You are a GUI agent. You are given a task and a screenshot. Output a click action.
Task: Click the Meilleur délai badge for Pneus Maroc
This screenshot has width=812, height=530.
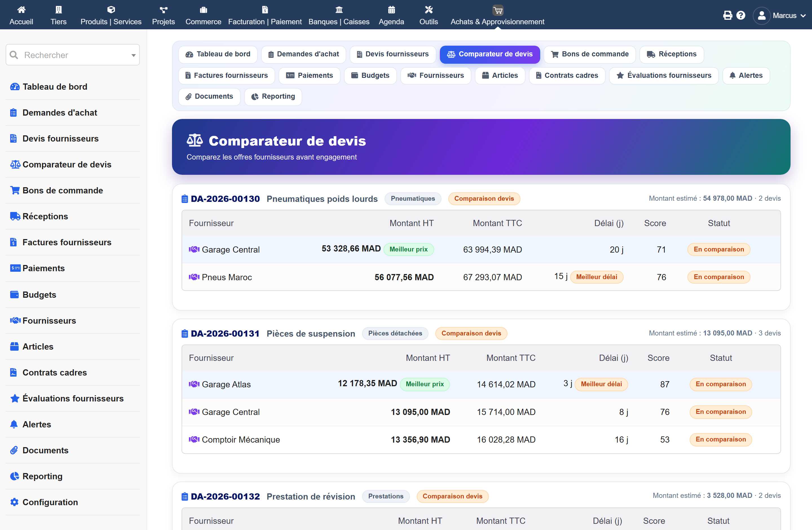[x=597, y=277]
